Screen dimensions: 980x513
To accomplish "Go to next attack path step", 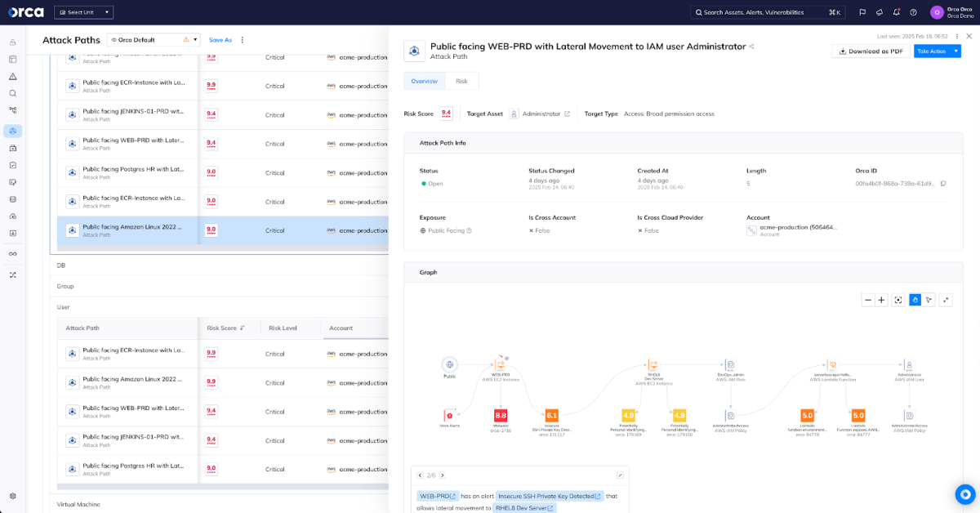I will pyautogui.click(x=443, y=475).
